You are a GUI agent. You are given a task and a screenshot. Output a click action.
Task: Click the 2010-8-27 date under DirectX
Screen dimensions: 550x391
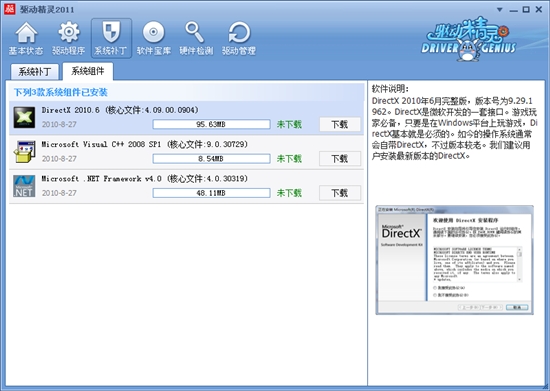[59, 124]
